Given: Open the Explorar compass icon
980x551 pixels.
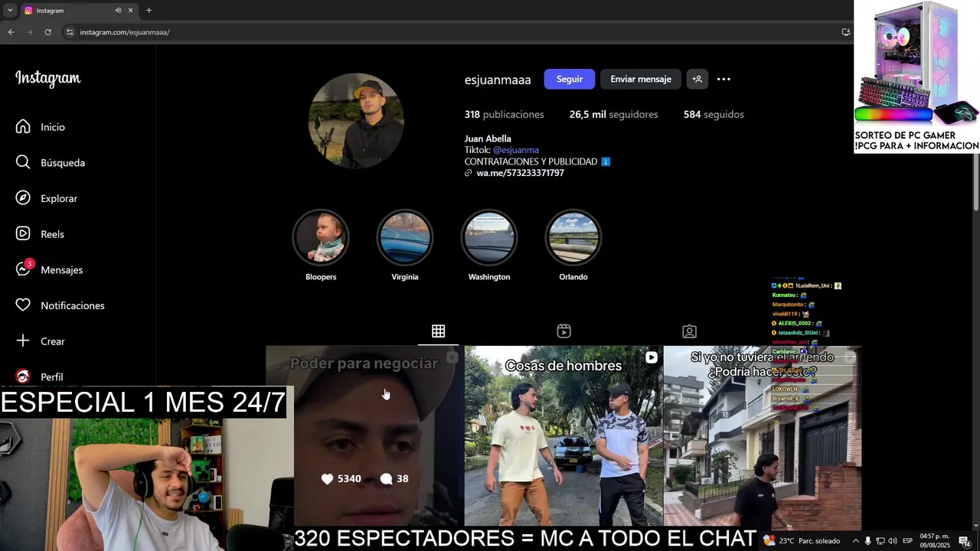Looking at the screenshot, I should (x=23, y=198).
